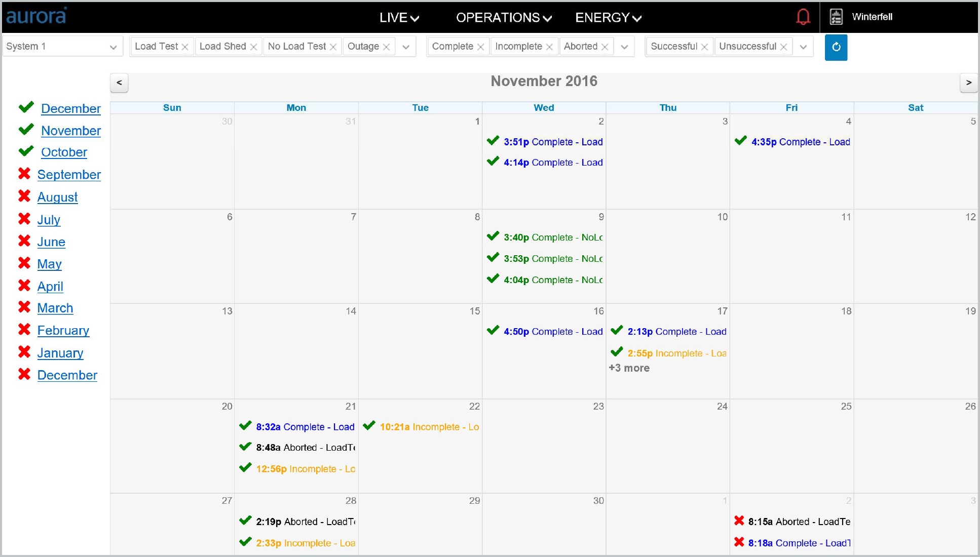The image size is (980, 557).
Task: Remove the Load Test filter tag
Action: point(185,47)
